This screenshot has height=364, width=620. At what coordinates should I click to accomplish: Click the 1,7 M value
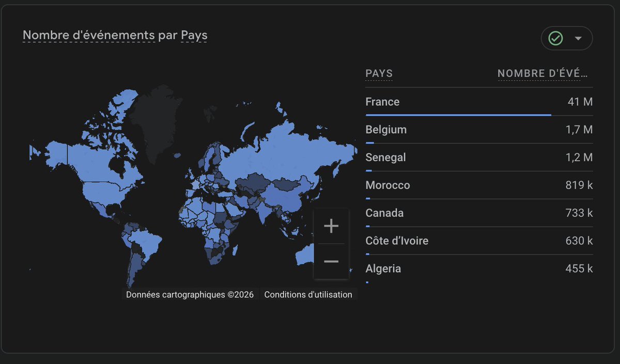(579, 130)
